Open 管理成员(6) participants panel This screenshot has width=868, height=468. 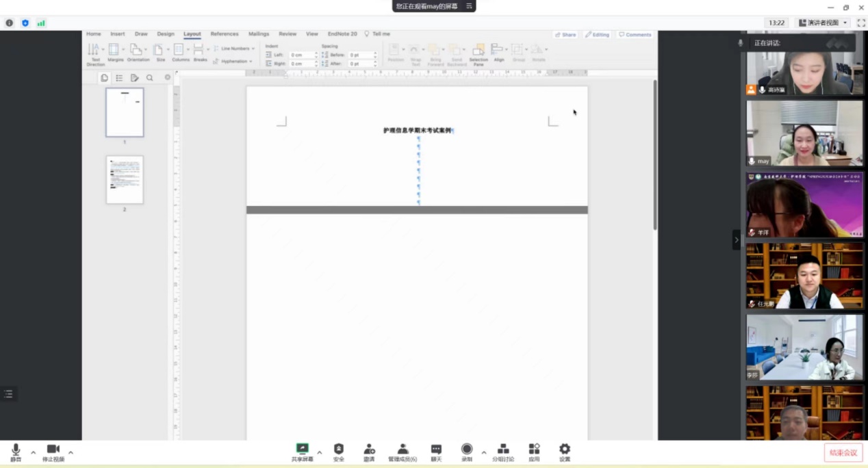pyautogui.click(x=403, y=450)
